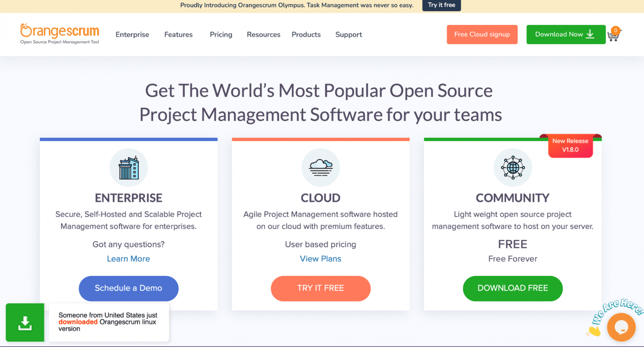Click DOWNLOAD FREE for Community edition
Image resolution: width=644 pixels, height=347 pixels.
[x=512, y=288]
